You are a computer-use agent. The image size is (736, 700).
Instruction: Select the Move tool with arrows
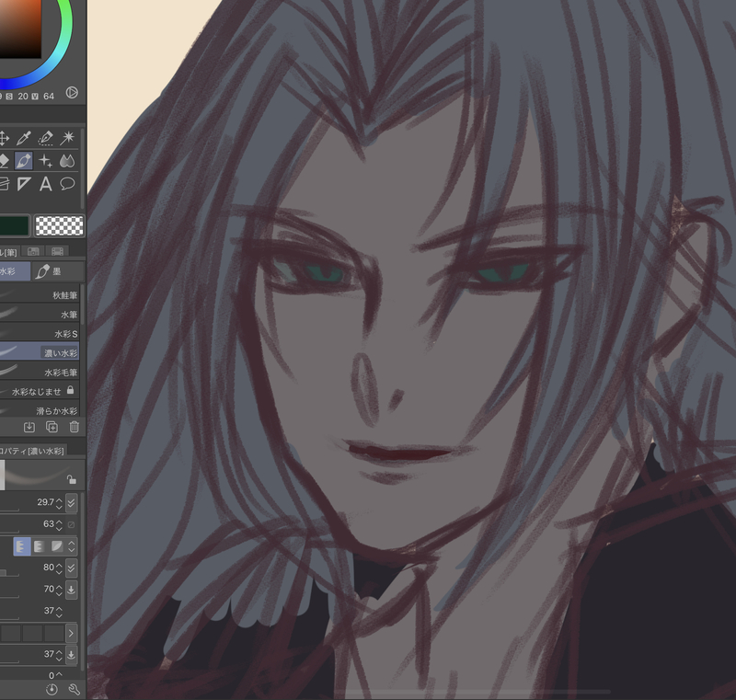[x=4, y=138]
